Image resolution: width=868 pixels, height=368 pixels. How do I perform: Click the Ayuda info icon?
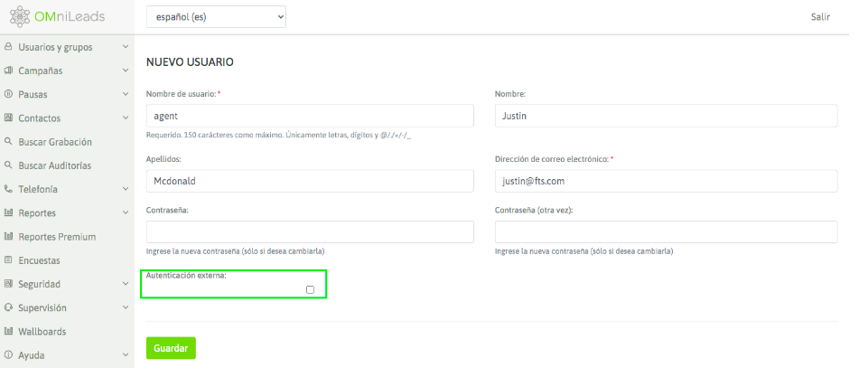coord(8,355)
